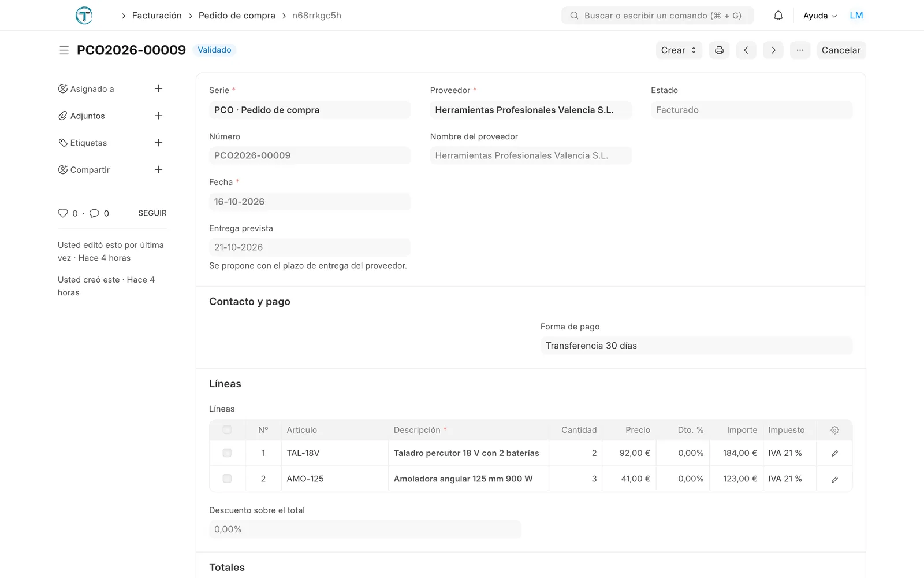Click the Etiquetas sidebar label
The width and height of the screenshot is (924, 578).
coord(88,143)
